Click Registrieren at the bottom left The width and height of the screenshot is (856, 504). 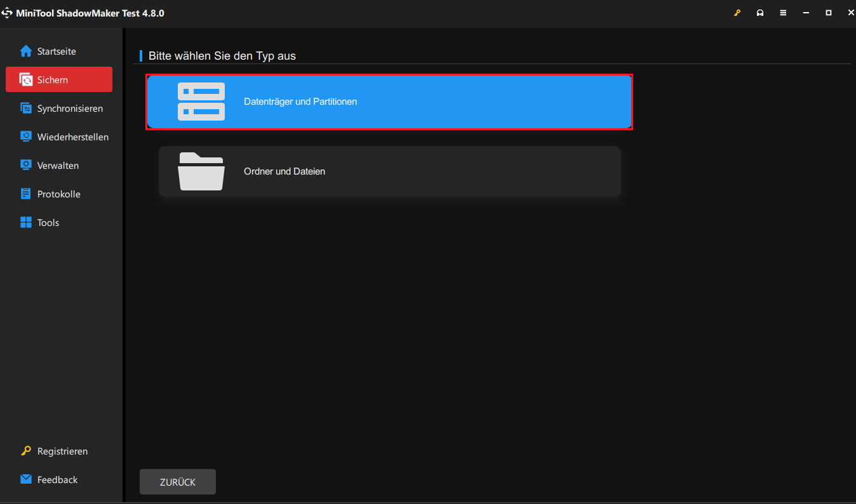(62, 451)
